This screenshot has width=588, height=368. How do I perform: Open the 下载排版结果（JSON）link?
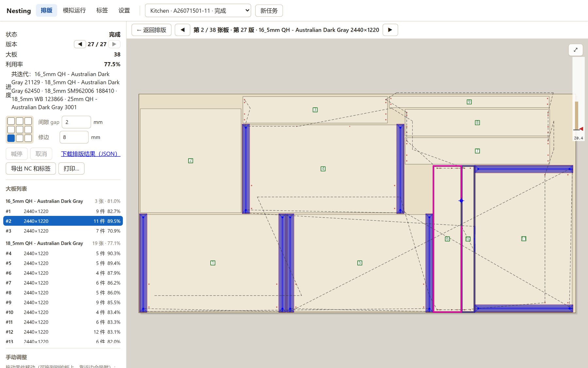tap(91, 154)
